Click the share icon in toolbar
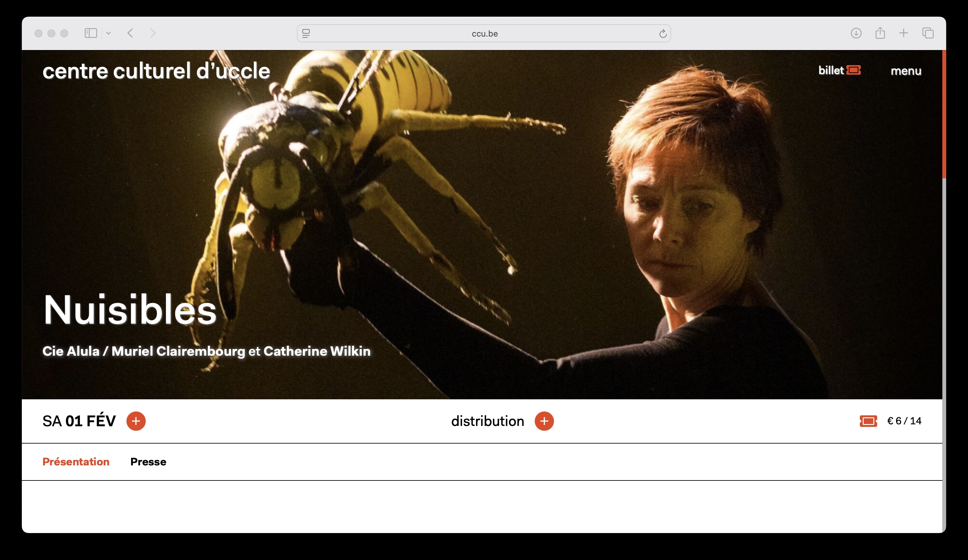 (880, 33)
